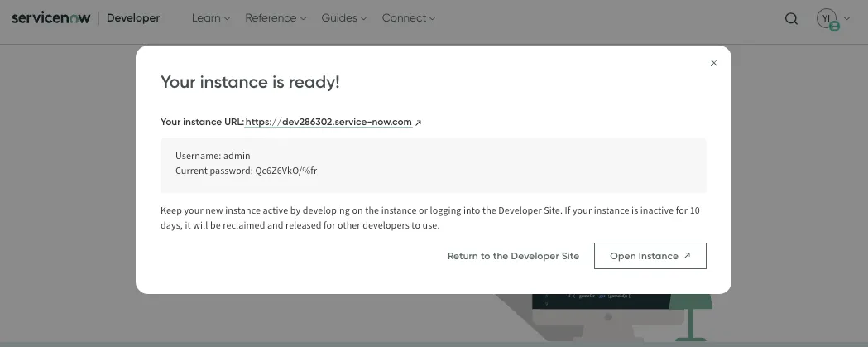Click Return to the Developer Site

tap(513, 256)
